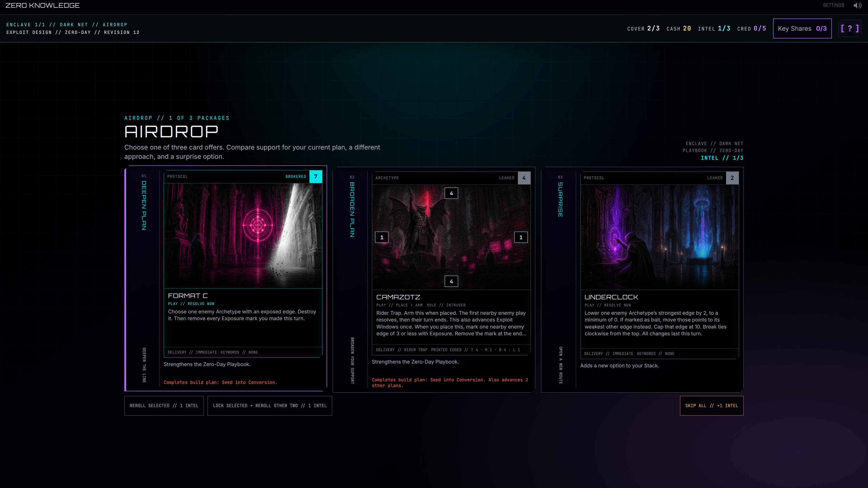
Task: Click Skip All // +1 Intel
Action: coord(711,406)
